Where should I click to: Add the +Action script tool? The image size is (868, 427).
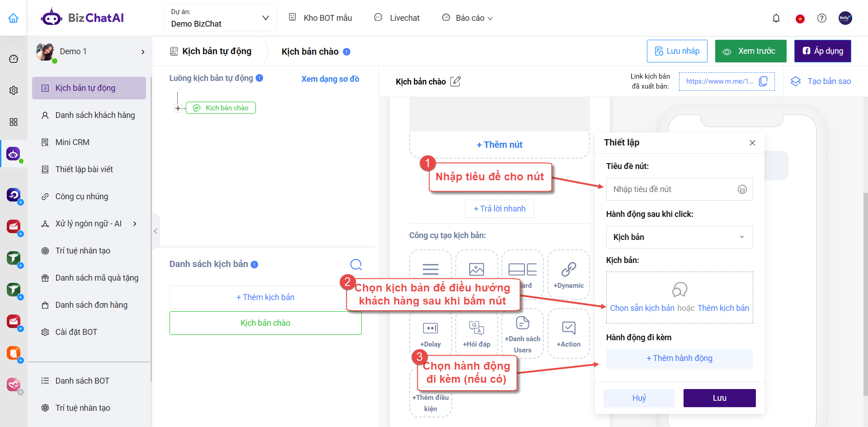tap(568, 333)
